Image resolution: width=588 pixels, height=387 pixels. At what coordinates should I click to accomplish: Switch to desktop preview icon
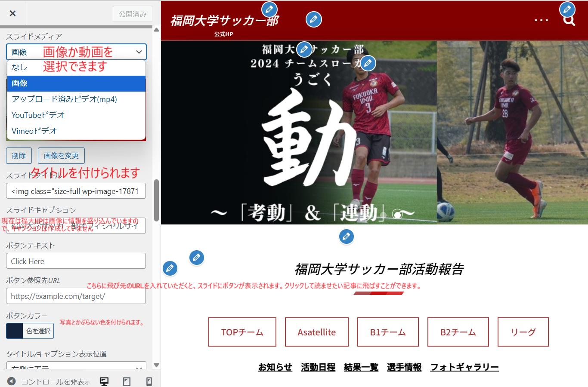pos(104,381)
